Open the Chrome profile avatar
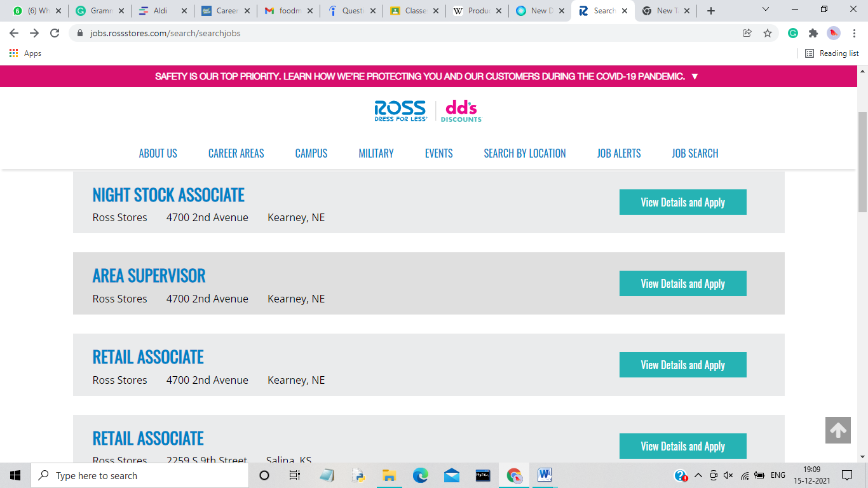Screen dimensions: 868x488 (x=834, y=33)
